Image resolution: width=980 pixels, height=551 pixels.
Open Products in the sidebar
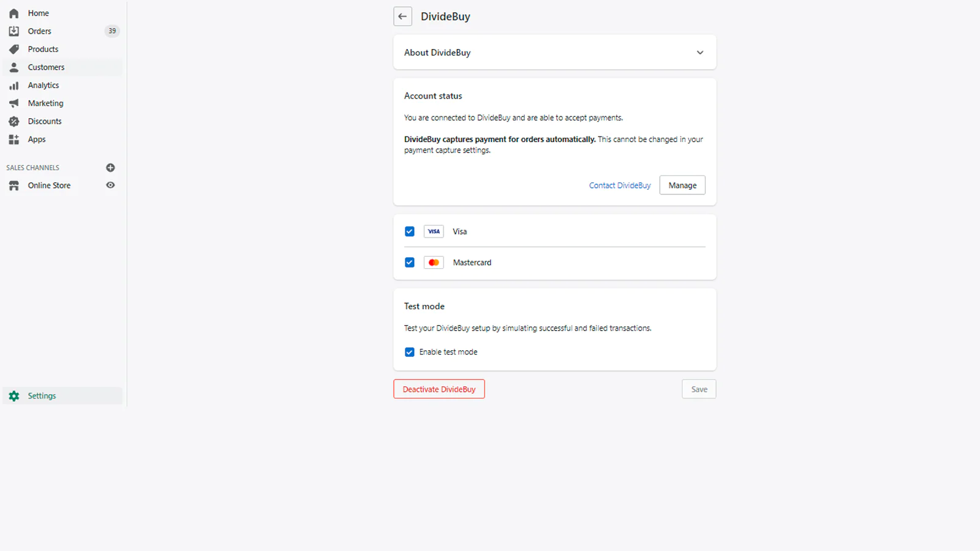pos(62,49)
